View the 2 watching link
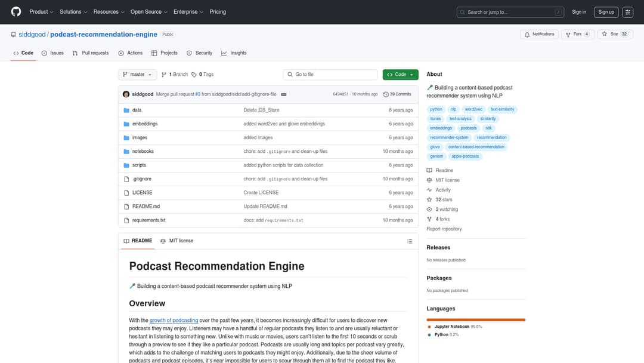 [442, 209]
